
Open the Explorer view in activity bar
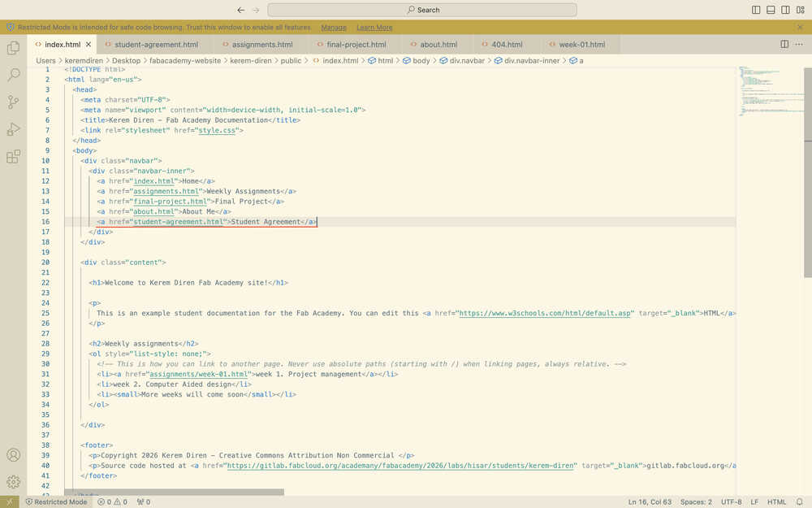tap(14, 48)
